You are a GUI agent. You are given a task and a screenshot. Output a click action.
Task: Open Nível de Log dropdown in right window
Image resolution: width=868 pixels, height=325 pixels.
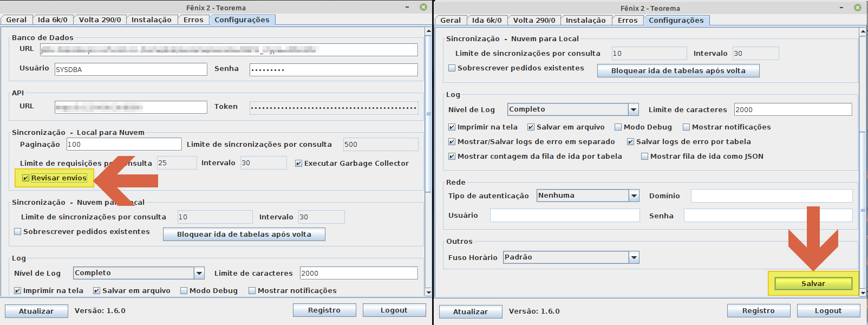pyautogui.click(x=573, y=109)
